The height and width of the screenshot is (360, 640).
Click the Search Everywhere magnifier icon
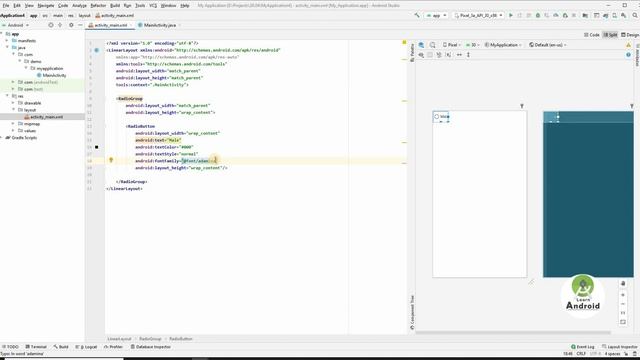click(635, 16)
